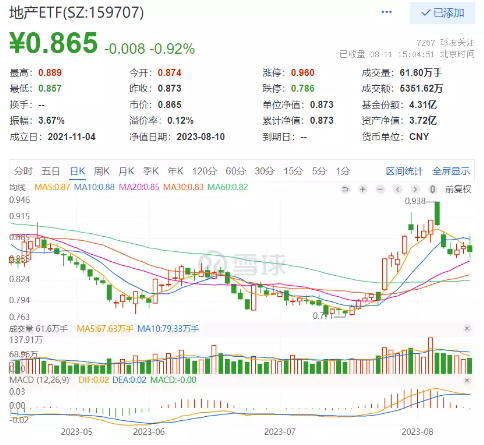Click the 涨停 0.960 value
The height and width of the screenshot is (445, 484).
(302, 73)
